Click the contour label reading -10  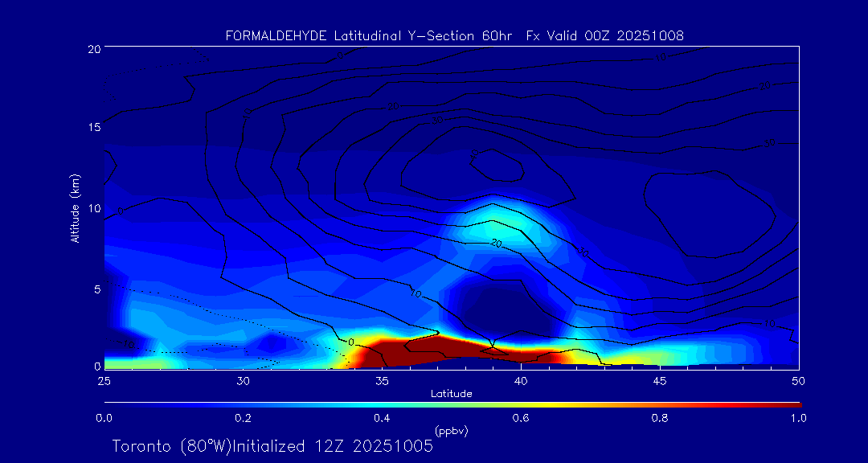pyautogui.click(x=125, y=345)
